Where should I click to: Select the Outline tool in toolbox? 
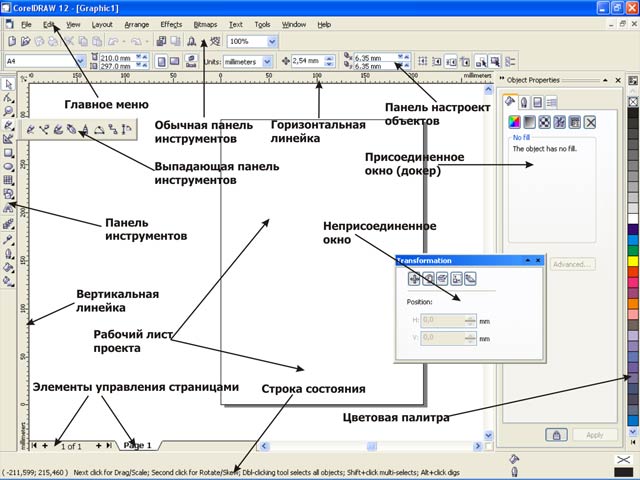click(8, 254)
